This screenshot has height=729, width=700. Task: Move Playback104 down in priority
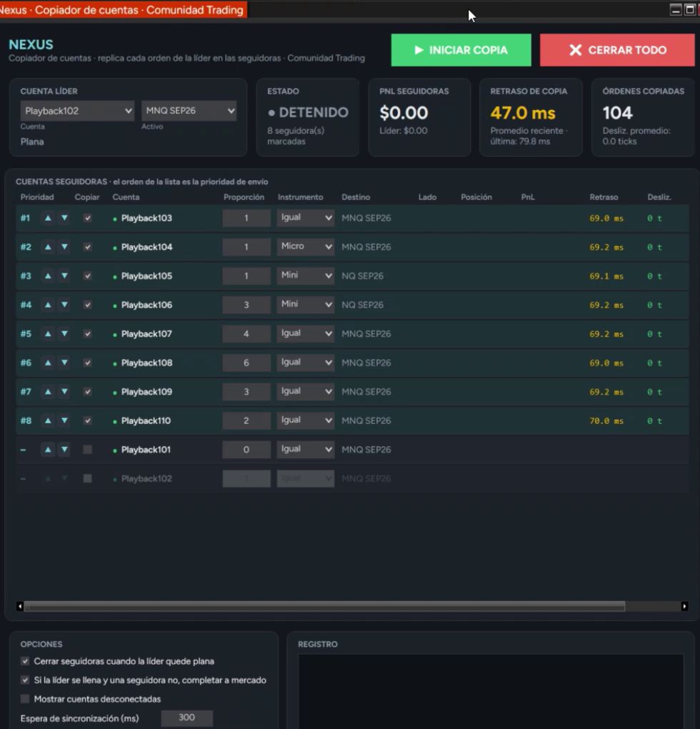[x=64, y=247]
